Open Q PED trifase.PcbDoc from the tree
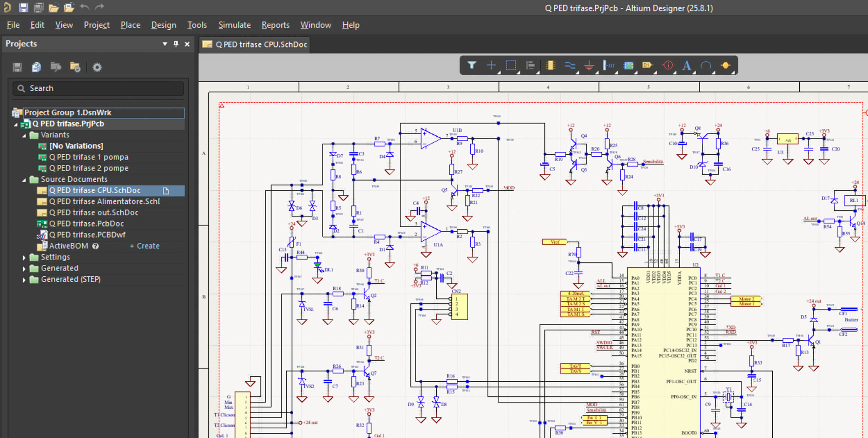 pos(86,223)
